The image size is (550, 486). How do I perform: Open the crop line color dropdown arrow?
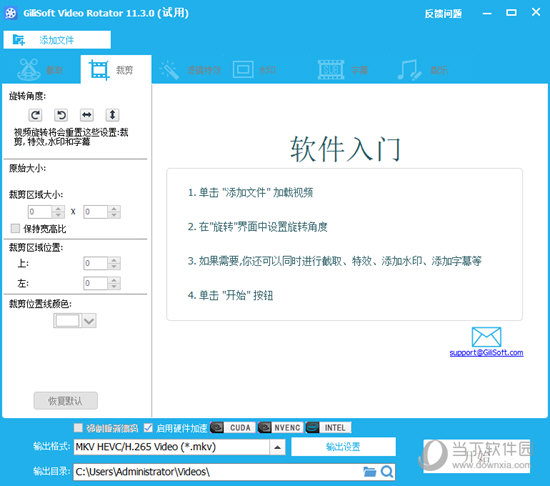point(89,320)
